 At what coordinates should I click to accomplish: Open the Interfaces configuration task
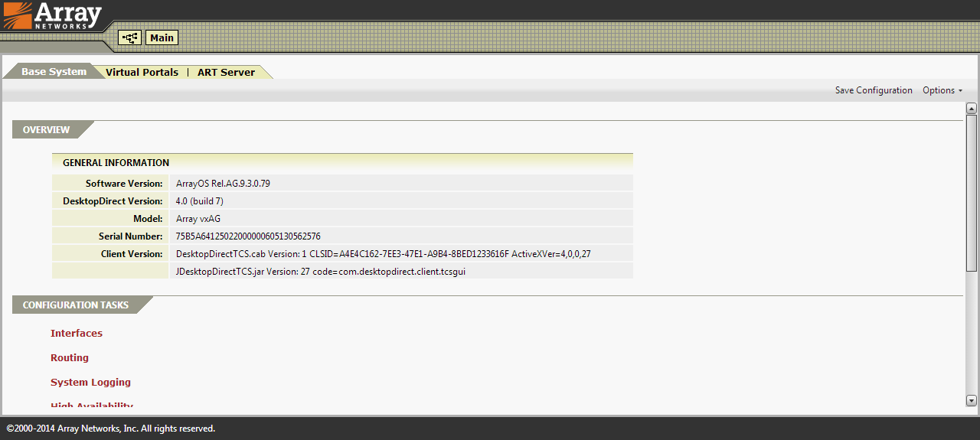click(77, 333)
